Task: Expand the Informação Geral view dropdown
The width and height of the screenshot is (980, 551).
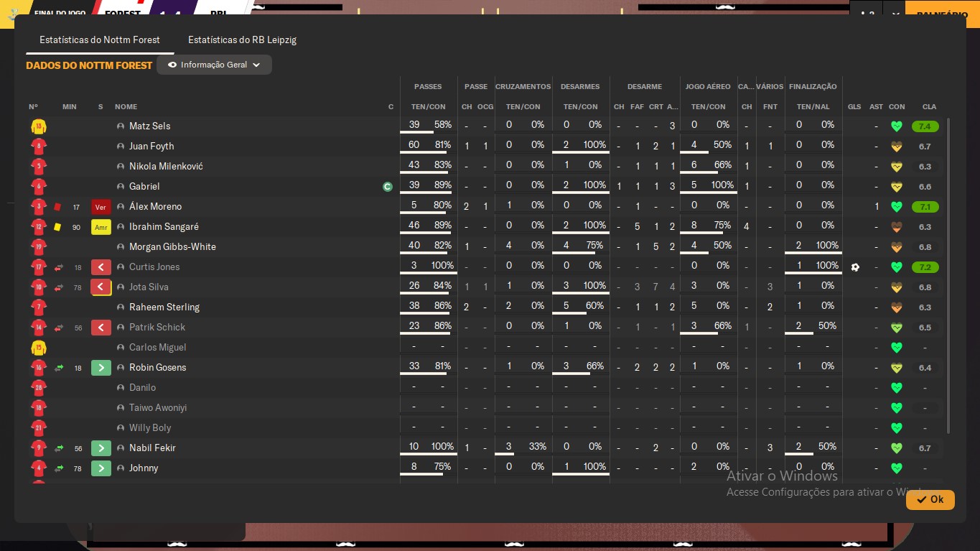Action: click(214, 65)
